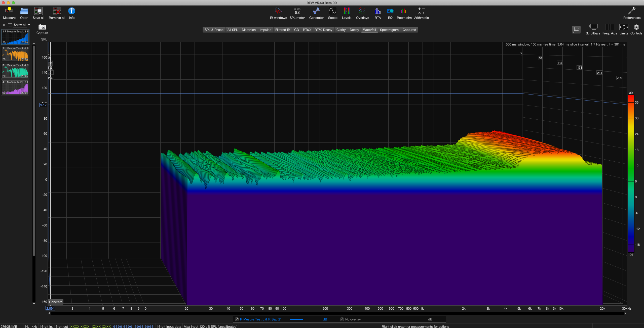Click the Capture camera icon
The height and width of the screenshot is (328, 644).
point(42,27)
